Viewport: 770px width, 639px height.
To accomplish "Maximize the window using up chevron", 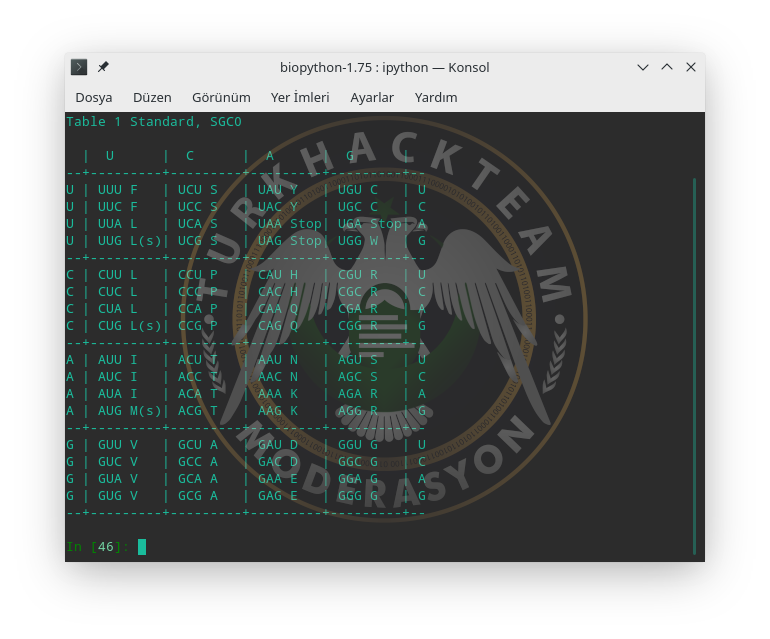I will 667,67.
